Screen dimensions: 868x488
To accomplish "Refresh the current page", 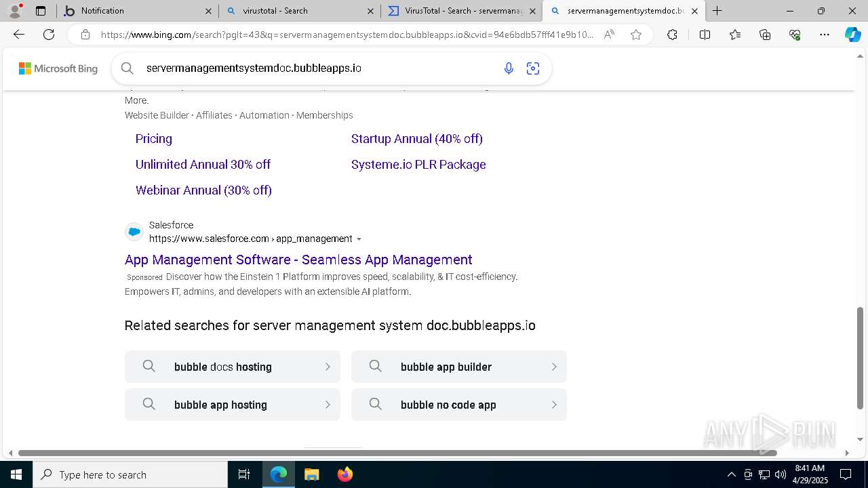I will (49, 35).
